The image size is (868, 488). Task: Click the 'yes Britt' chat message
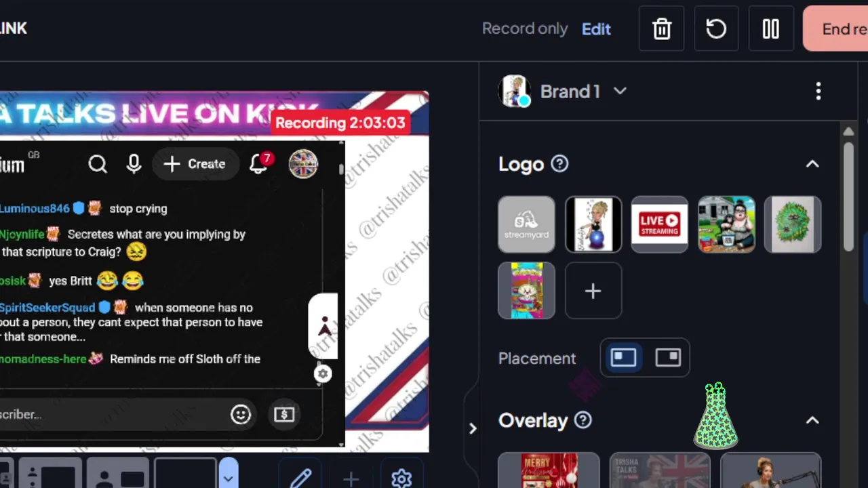(x=70, y=281)
